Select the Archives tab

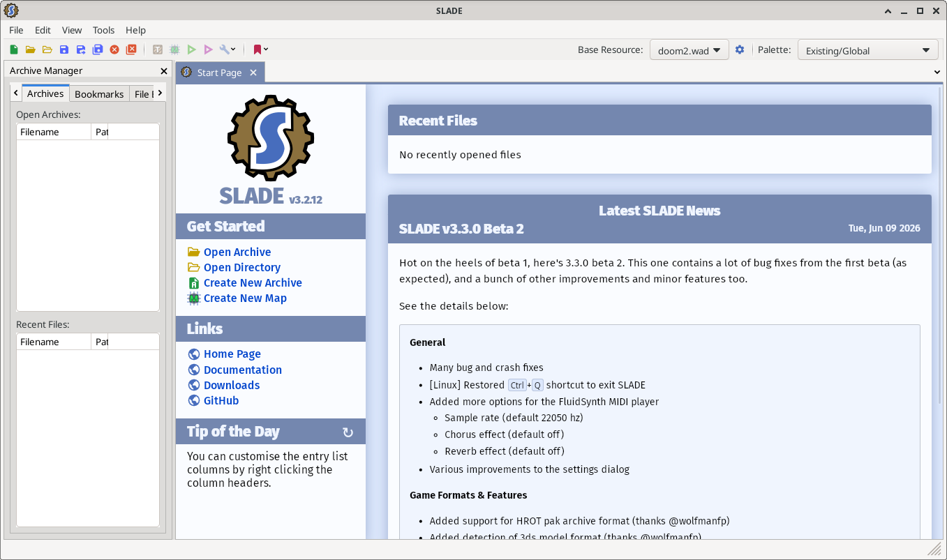(45, 93)
